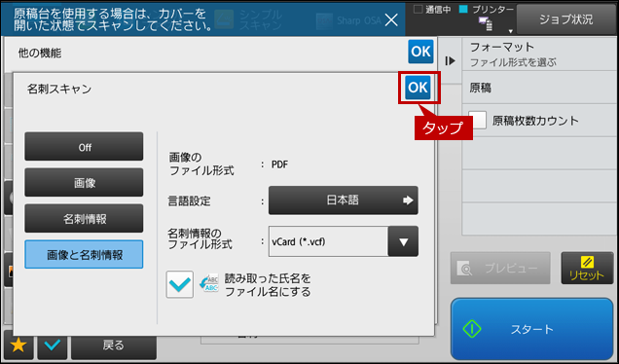Tap the blue スタート button

point(531,329)
